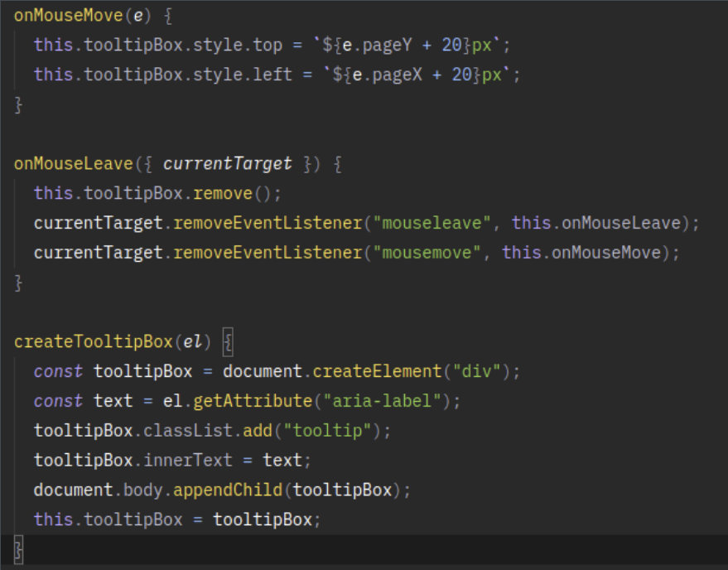This screenshot has width=728, height=570.
Task: Click the closing brace of onMouseLeave
Action: coord(17,282)
